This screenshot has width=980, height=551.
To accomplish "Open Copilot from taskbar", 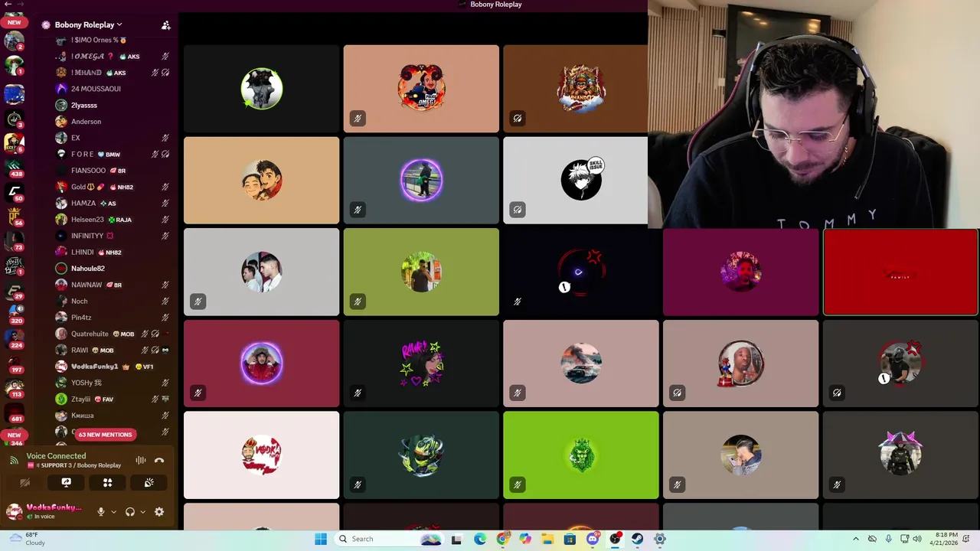I will point(524,539).
